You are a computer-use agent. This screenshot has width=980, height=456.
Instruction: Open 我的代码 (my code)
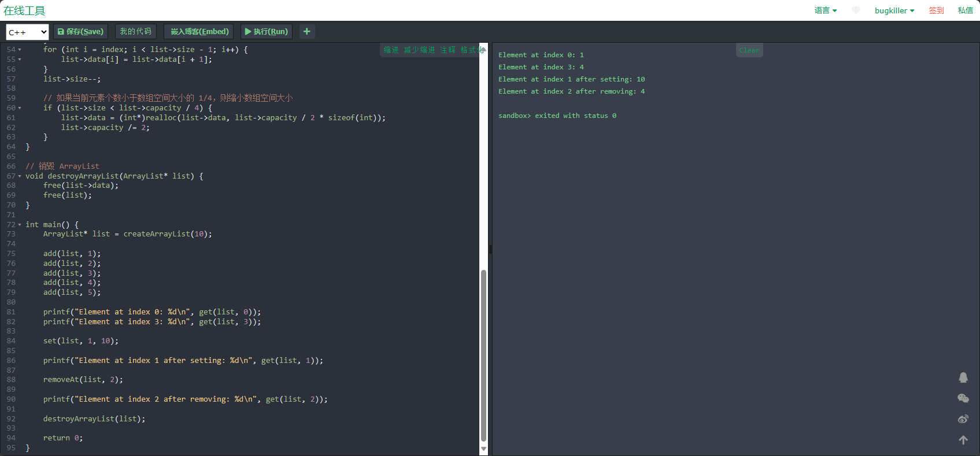point(136,31)
